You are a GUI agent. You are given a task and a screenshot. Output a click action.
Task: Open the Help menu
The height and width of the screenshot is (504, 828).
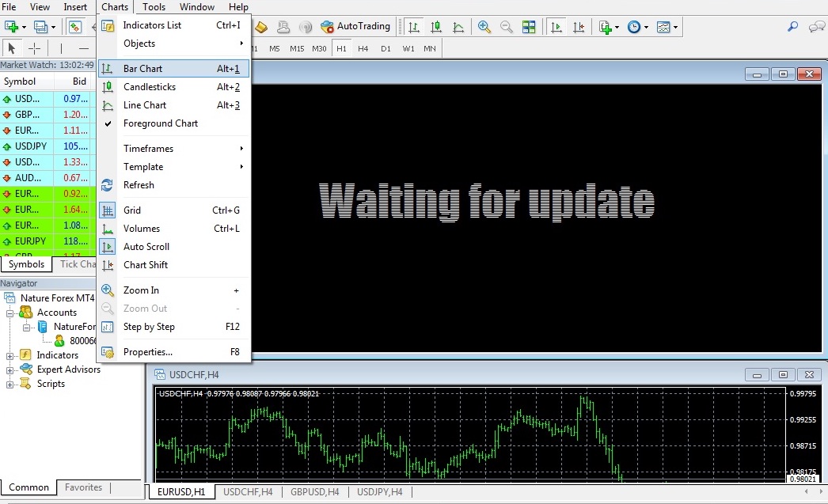tap(238, 7)
